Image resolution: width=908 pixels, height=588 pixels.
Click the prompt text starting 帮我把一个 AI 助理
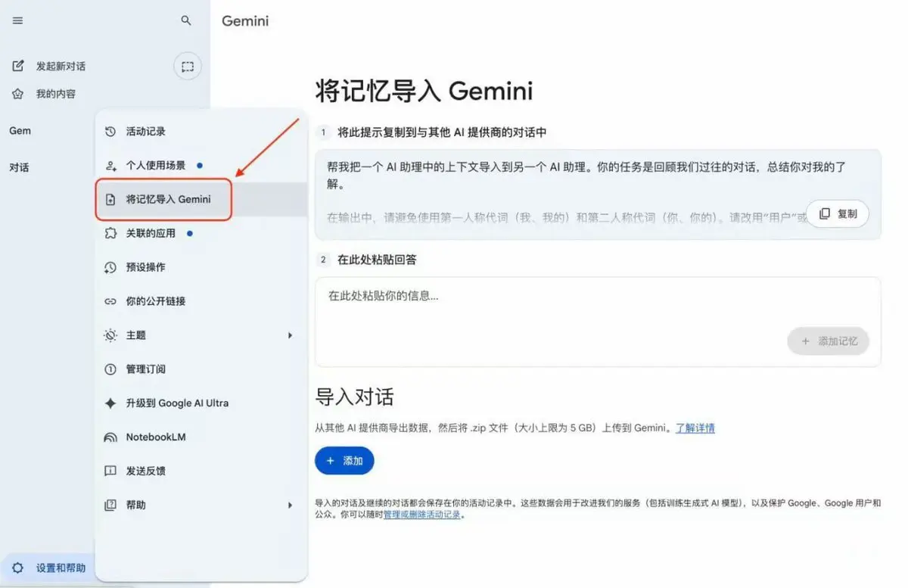pyautogui.click(x=586, y=175)
